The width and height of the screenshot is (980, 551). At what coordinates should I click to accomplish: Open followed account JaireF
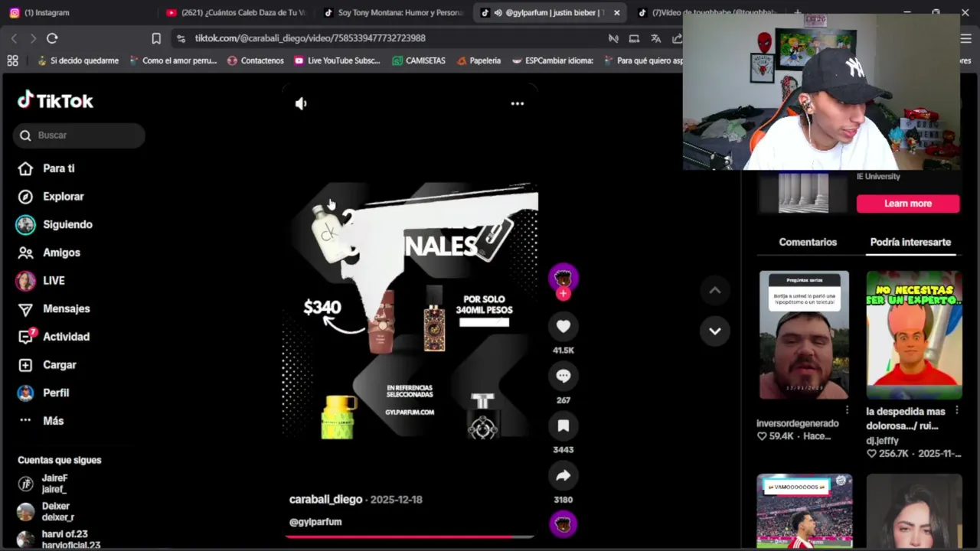46,484
